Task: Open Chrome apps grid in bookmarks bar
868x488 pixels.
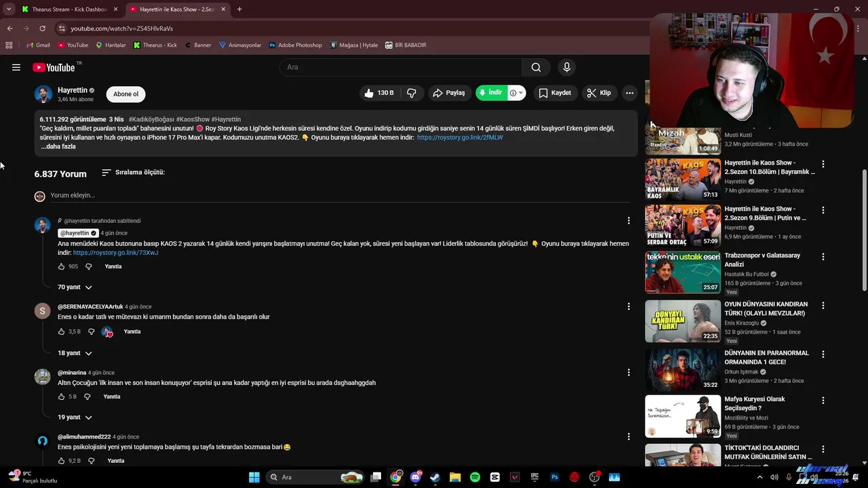Action: point(9,45)
